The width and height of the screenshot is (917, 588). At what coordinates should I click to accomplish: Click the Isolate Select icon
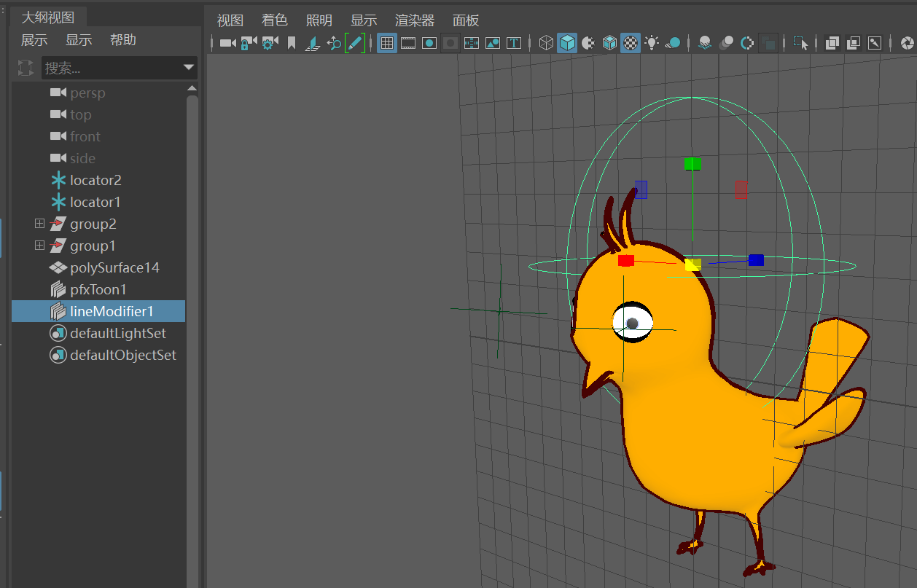(801, 43)
